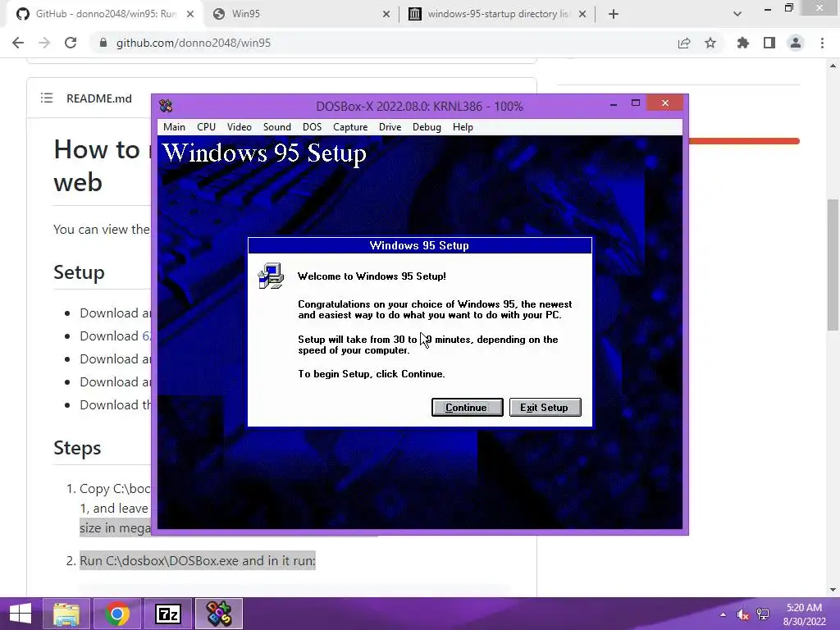Image resolution: width=840 pixels, height=630 pixels.
Task: Open the Video menu in DOSBox-X
Action: pos(239,127)
